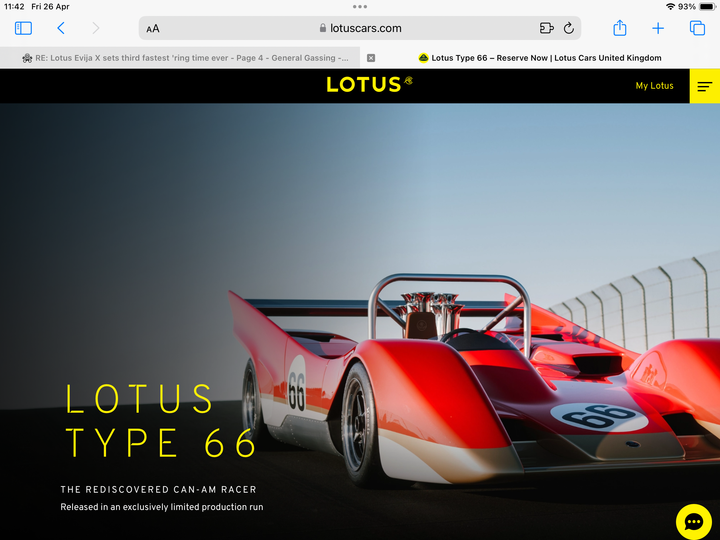The height and width of the screenshot is (540, 720).
Task: Open the extensions icon in address bar
Action: (546, 28)
